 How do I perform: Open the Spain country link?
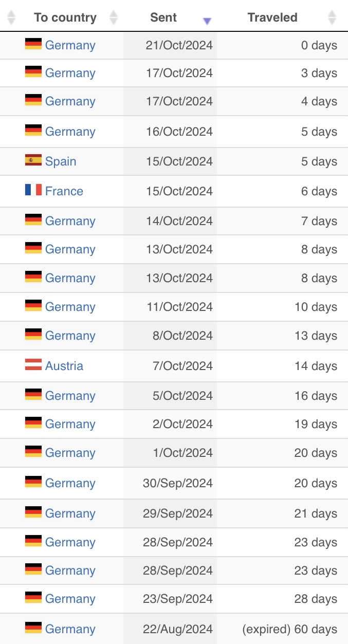coord(61,161)
